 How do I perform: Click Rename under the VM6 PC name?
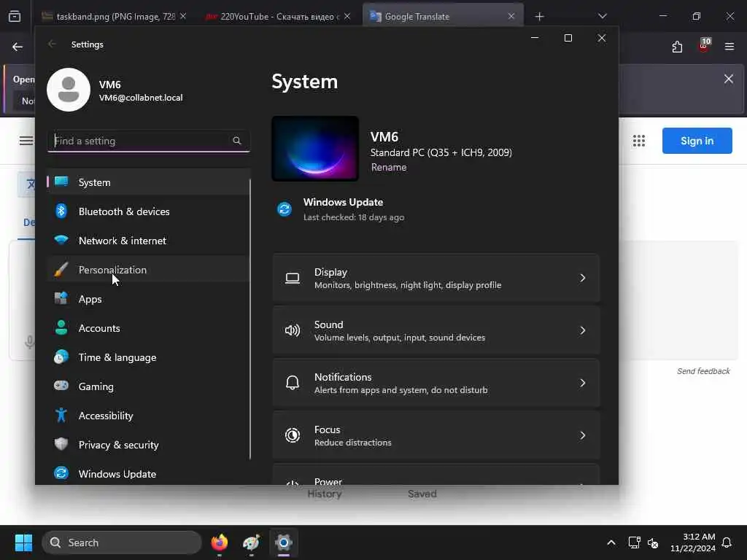click(389, 167)
